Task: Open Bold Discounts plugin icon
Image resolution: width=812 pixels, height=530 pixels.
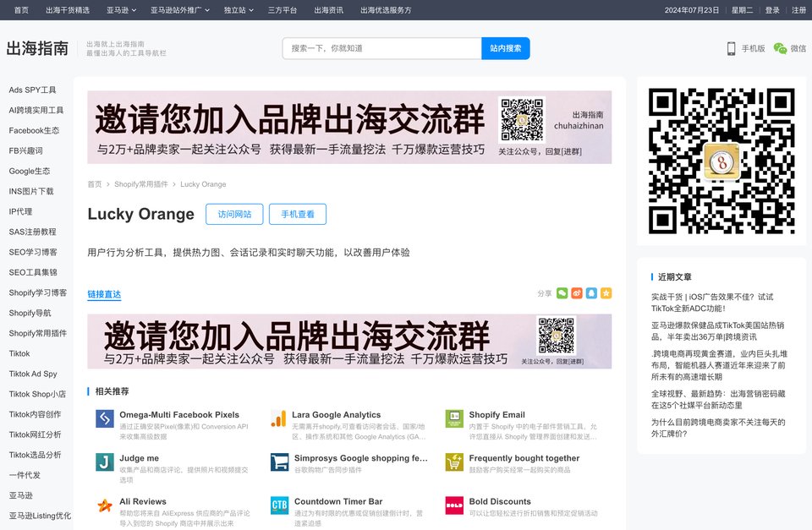Action: (454, 505)
